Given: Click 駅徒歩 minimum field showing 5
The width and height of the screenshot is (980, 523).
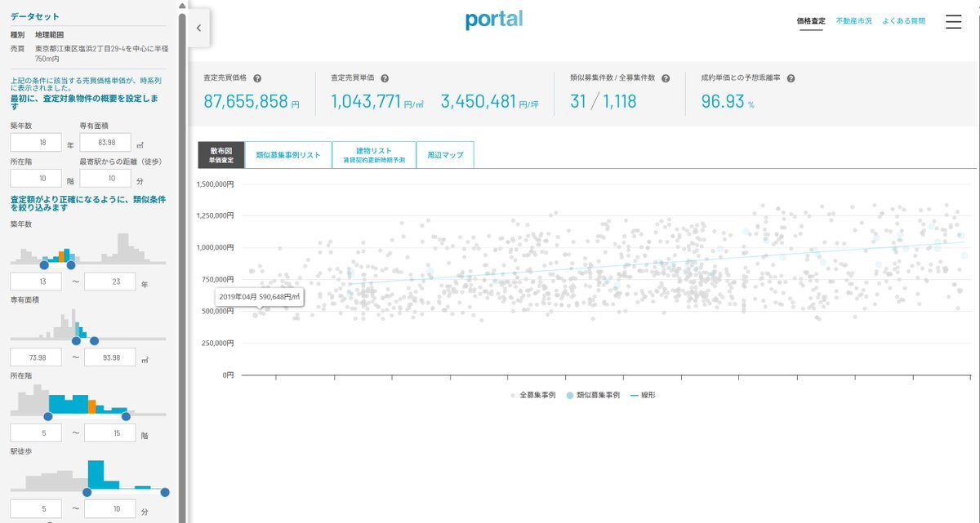Looking at the screenshot, I should coord(35,508).
